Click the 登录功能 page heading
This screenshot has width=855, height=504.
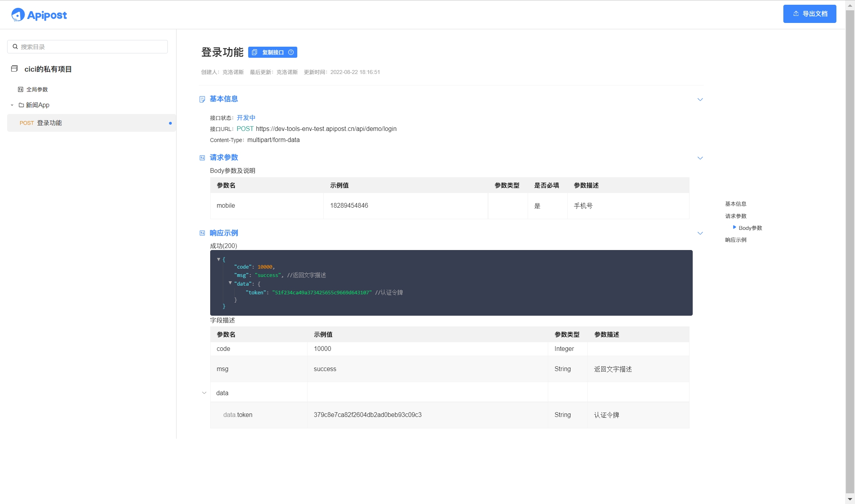pos(222,52)
